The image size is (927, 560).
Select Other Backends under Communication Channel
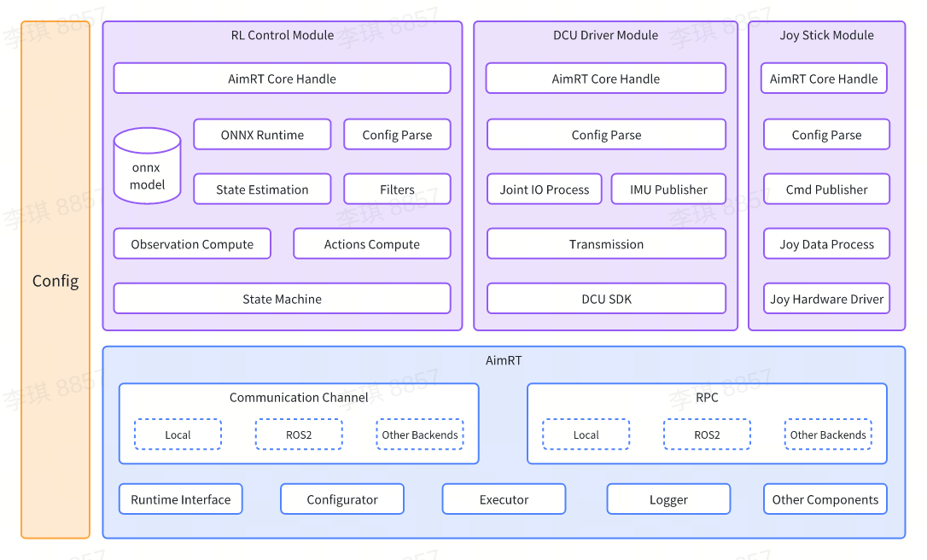pyautogui.click(x=420, y=435)
